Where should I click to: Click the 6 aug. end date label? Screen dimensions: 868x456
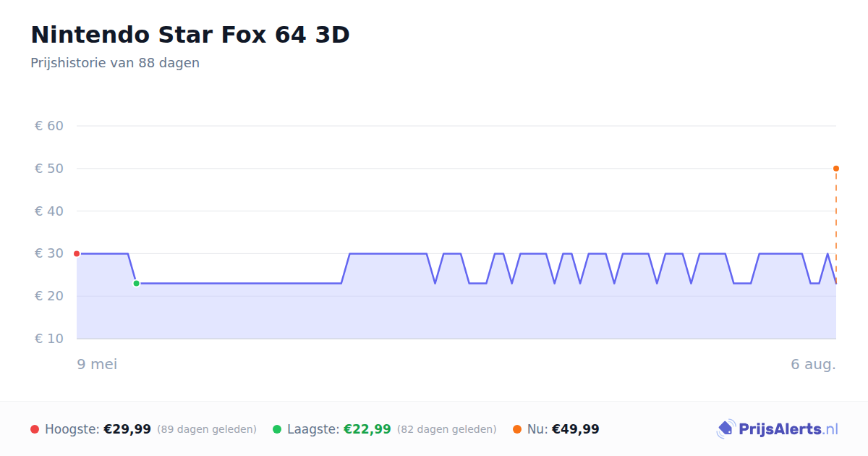coord(814,364)
